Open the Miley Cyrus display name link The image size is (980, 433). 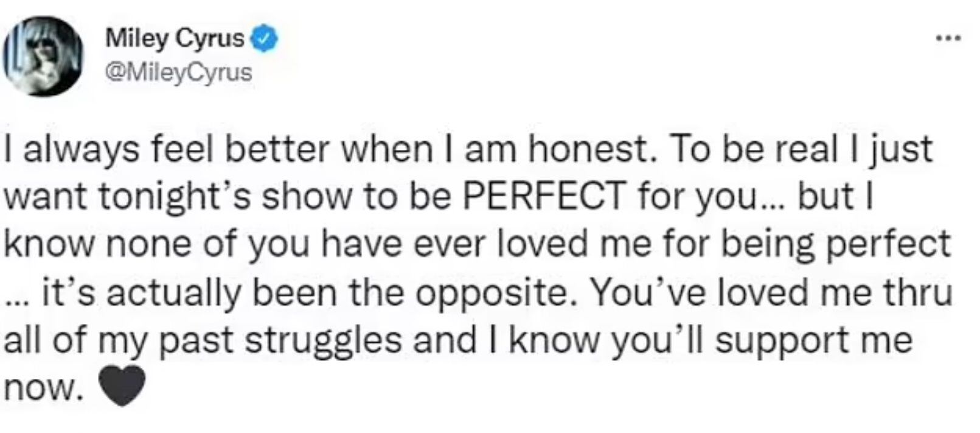pyautogui.click(x=175, y=40)
